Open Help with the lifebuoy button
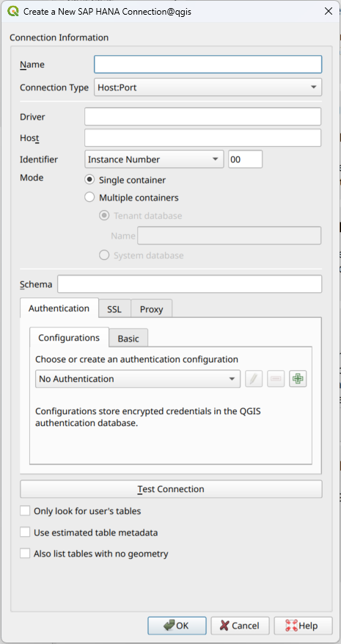 303,626
